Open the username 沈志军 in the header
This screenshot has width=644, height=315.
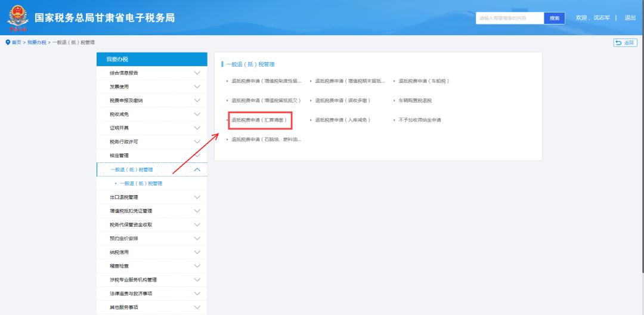pos(602,18)
